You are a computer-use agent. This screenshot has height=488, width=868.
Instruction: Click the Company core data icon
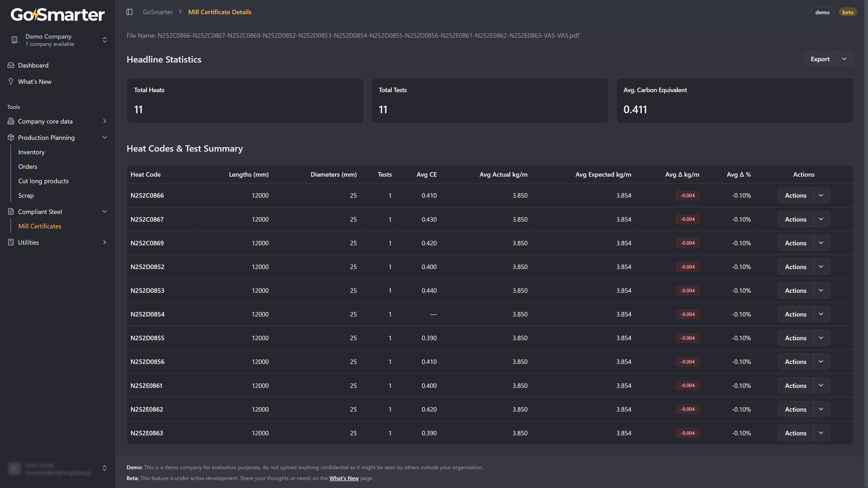[x=11, y=121]
